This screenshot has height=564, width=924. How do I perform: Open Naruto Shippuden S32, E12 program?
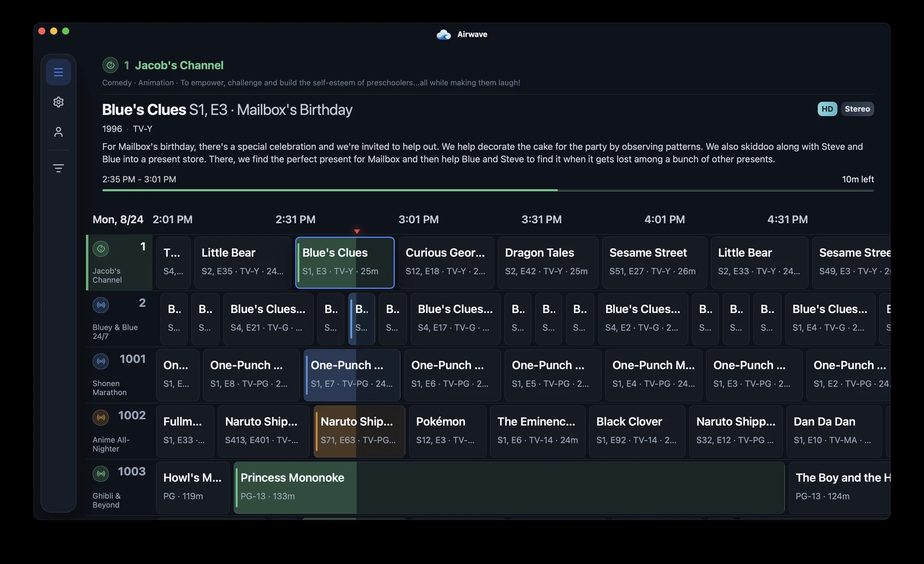pyautogui.click(x=736, y=432)
